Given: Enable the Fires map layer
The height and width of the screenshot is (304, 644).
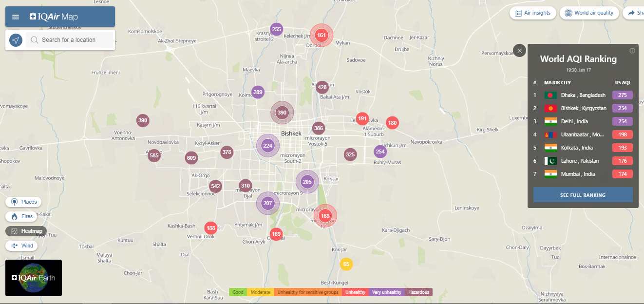Looking at the screenshot, I should point(22,216).
